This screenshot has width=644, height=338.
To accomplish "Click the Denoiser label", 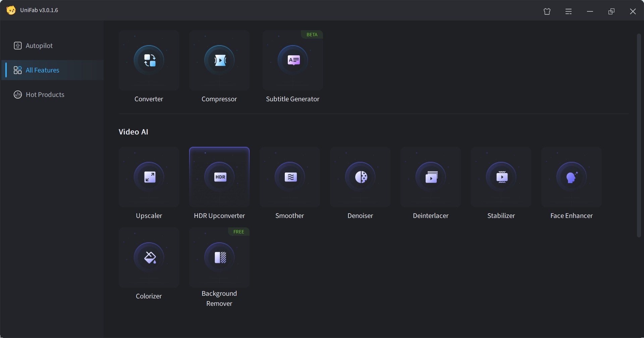I will coord(360,216).
